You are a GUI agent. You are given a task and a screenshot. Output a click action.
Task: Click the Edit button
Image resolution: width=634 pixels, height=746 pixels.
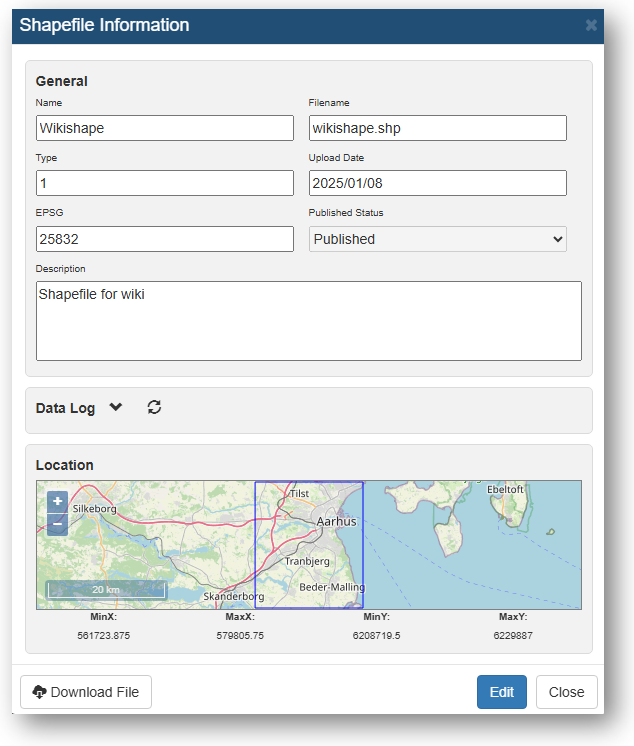(502, 692)
